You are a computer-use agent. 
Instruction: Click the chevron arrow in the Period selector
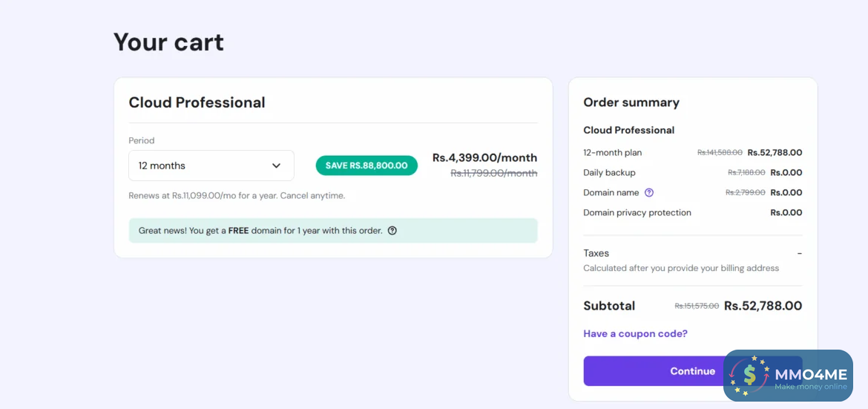[x=276, y=166]
